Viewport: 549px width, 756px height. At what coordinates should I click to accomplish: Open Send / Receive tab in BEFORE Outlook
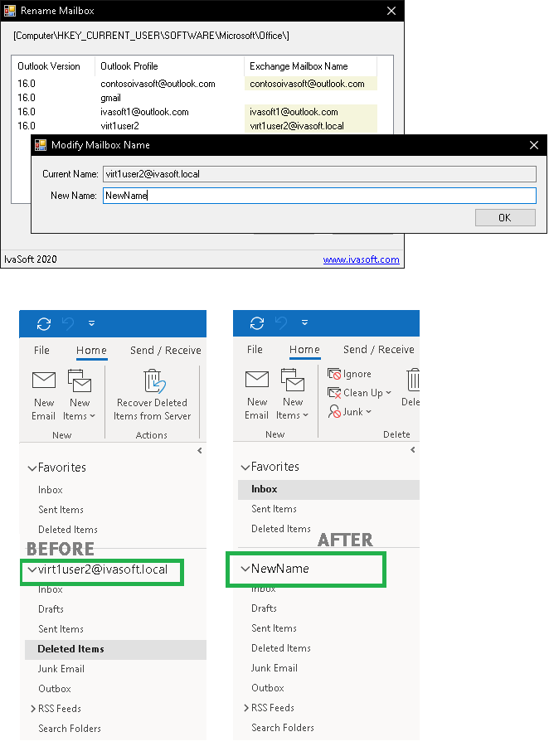(166, 350)
